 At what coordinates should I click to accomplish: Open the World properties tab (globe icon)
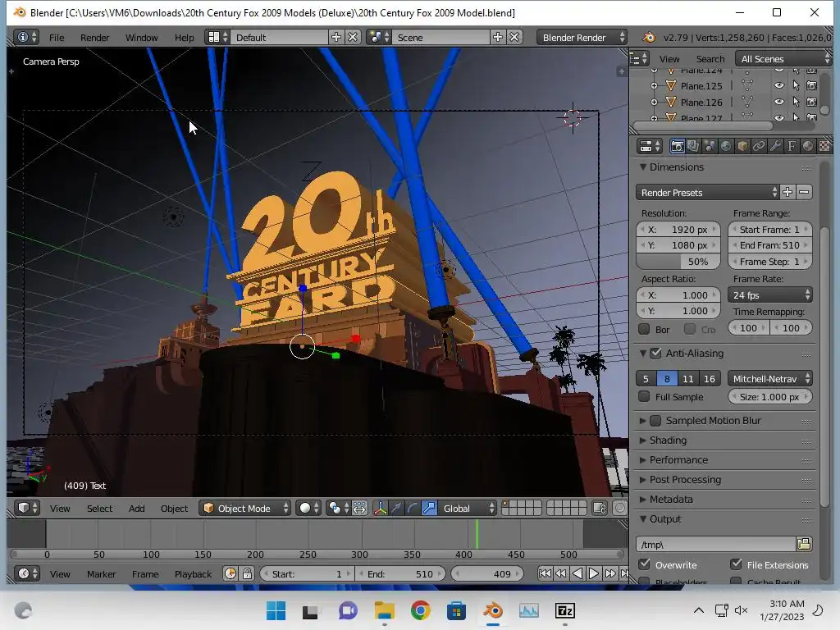pyautogui.click(x=726, y=146)
